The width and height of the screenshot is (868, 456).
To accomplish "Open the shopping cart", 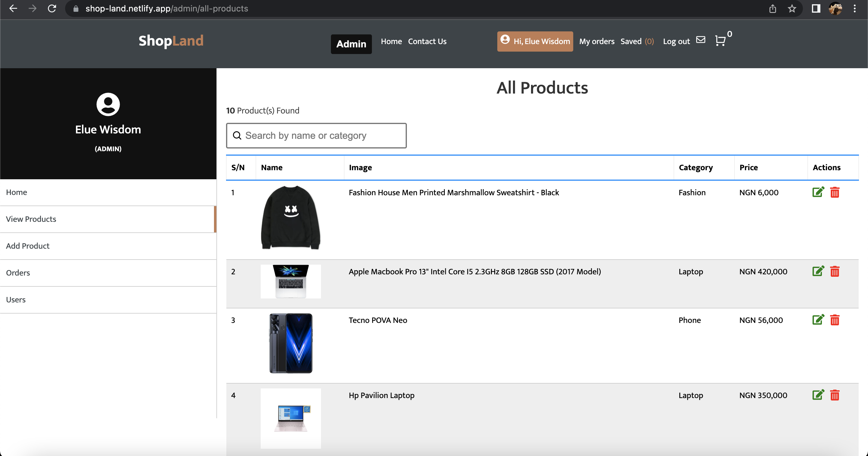I will [x=721, y=41].
